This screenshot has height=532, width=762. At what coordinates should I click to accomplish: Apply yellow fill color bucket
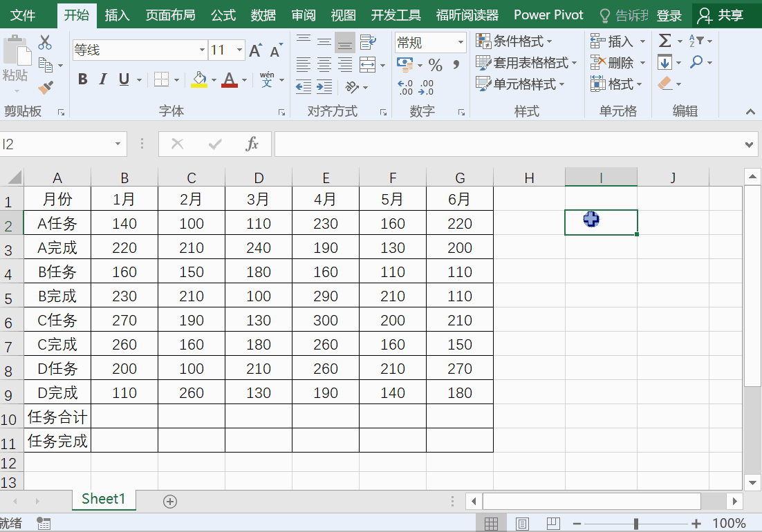[199, 79]
